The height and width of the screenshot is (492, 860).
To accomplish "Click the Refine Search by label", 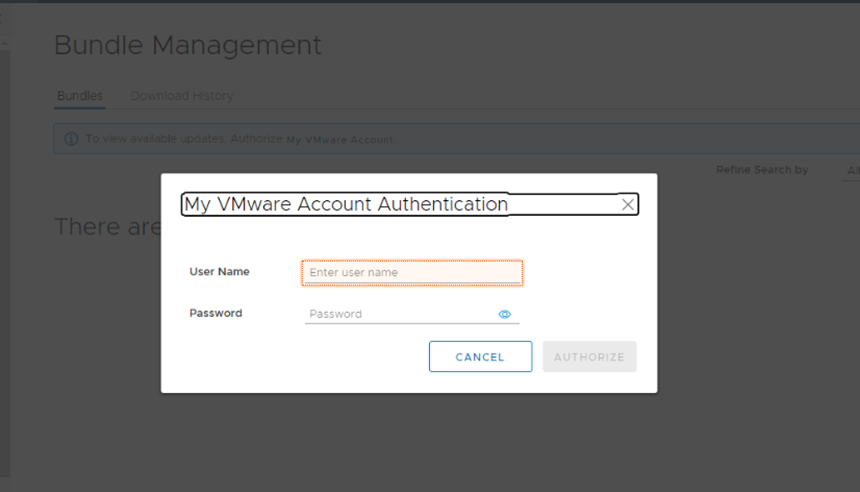I will (x=762, y=170).
